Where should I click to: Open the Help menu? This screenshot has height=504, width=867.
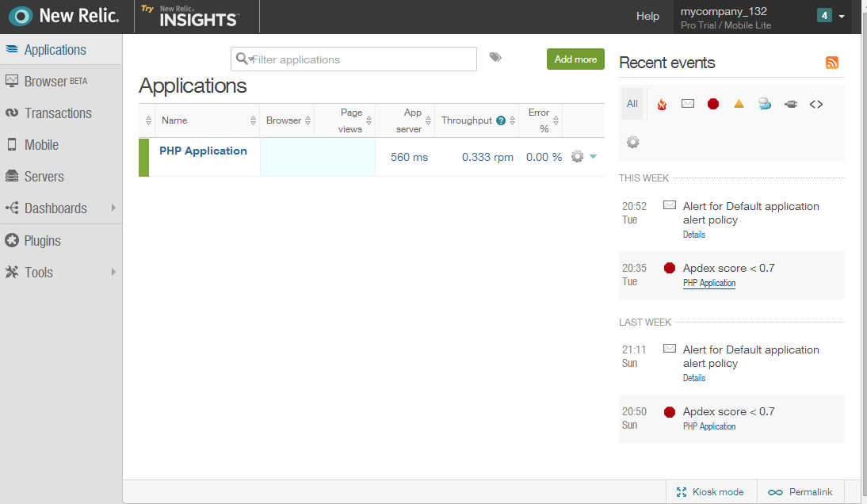647,16
